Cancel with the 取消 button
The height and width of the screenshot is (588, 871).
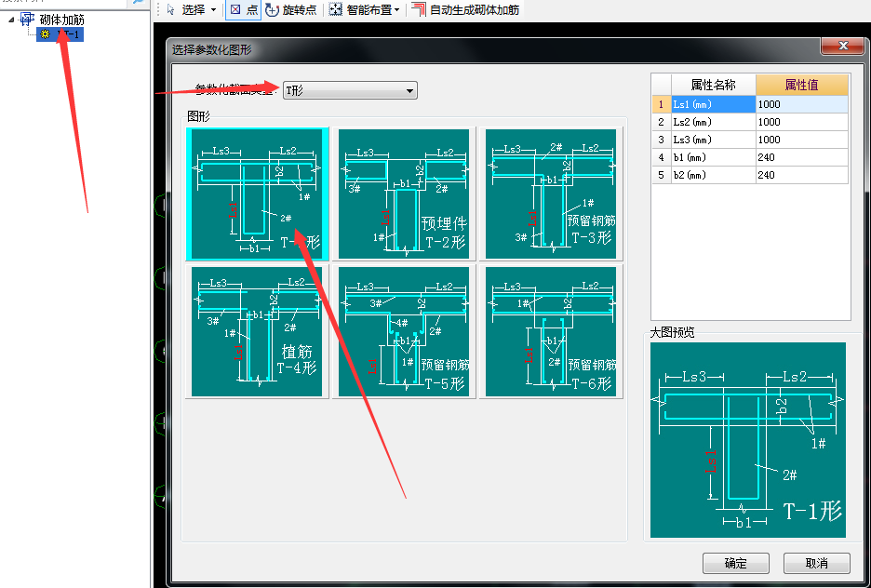(x=817, y=563)
